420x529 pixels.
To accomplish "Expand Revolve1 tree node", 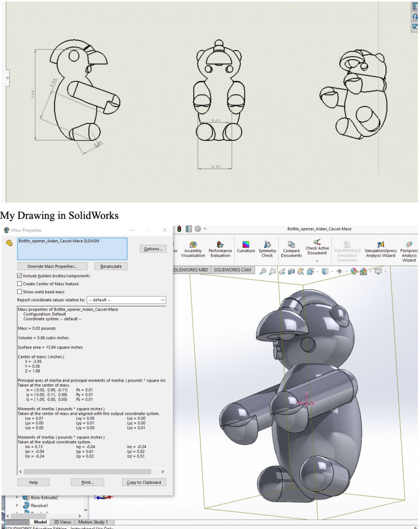I will tap(17, 505).
